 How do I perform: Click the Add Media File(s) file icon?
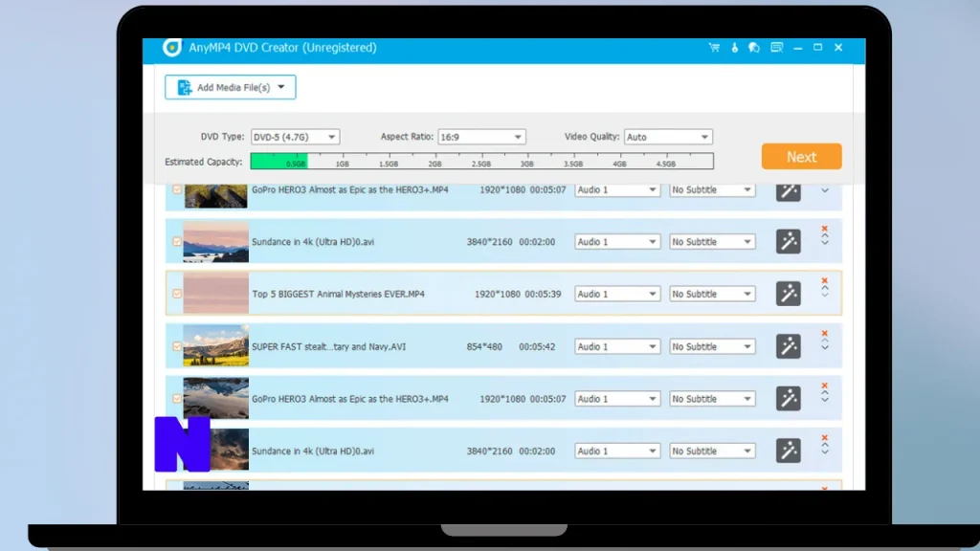(185, 87)
